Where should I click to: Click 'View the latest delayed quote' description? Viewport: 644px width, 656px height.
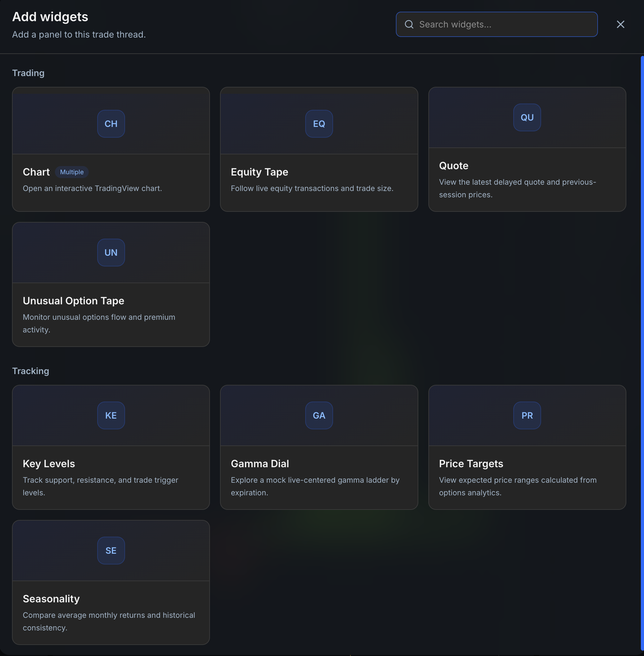point(517,188)
